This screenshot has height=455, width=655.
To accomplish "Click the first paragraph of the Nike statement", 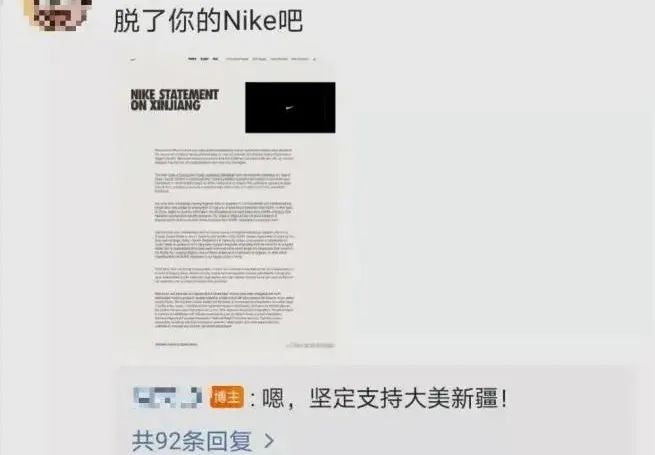I will [224, 155].
